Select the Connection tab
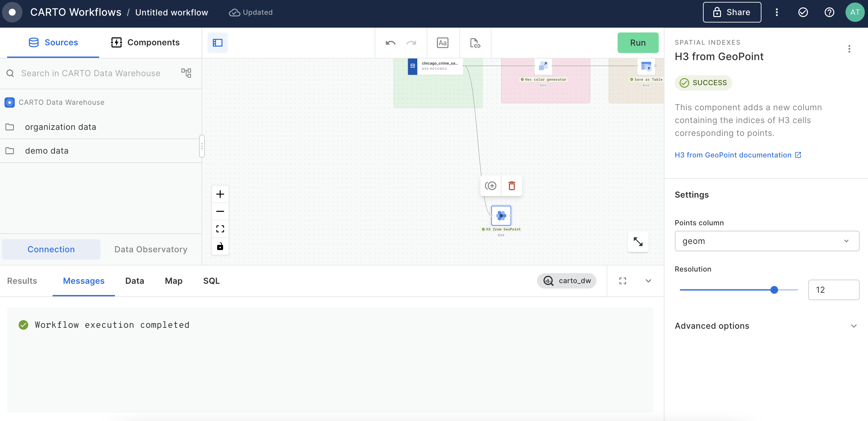Image resolution: width=868 pixels, height=421 pixels. pos(51,249)
